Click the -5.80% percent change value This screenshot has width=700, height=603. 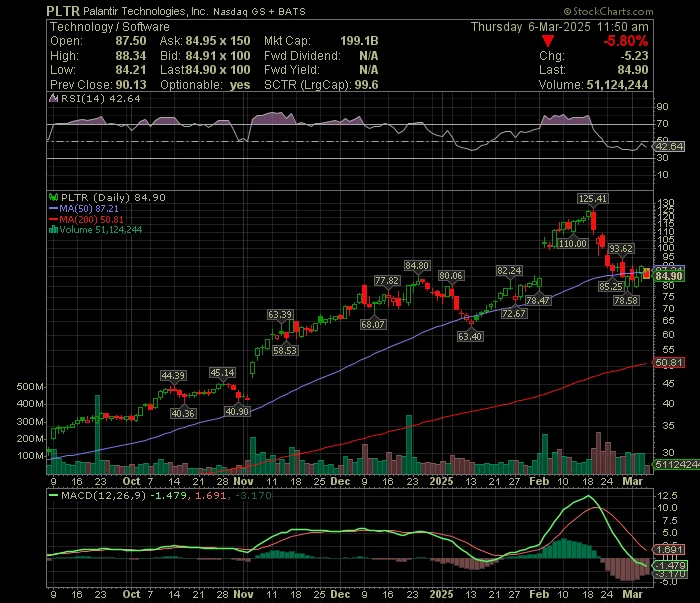625,41
